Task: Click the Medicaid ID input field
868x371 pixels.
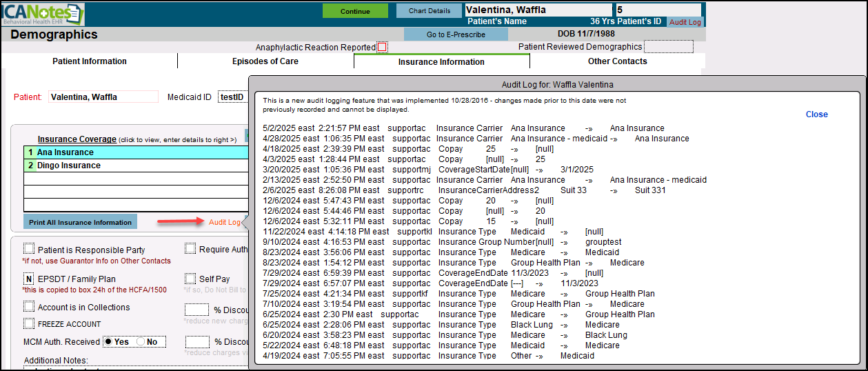Action: tap(232, 97)
